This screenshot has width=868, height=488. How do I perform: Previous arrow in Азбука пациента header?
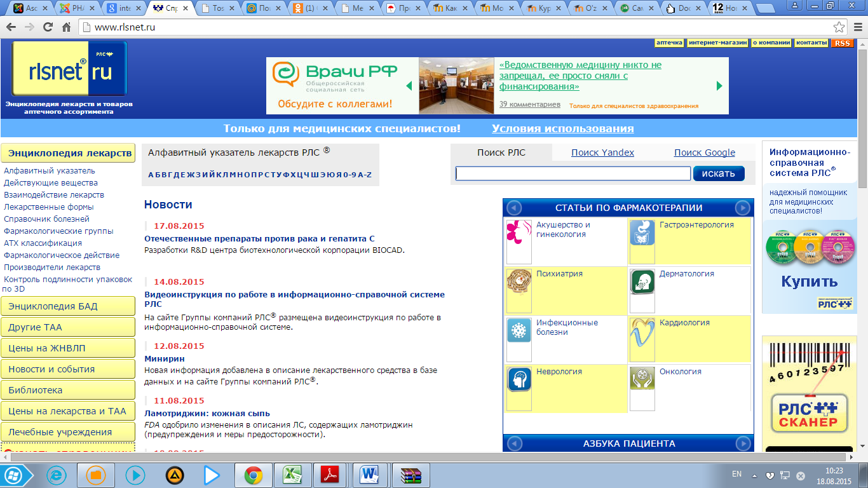pos(514,444)
